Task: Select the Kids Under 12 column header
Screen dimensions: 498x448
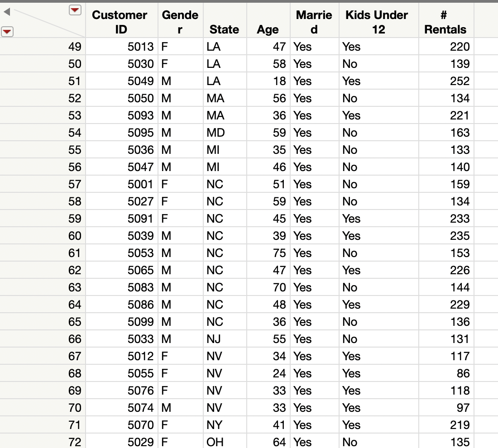Action: 377,20
